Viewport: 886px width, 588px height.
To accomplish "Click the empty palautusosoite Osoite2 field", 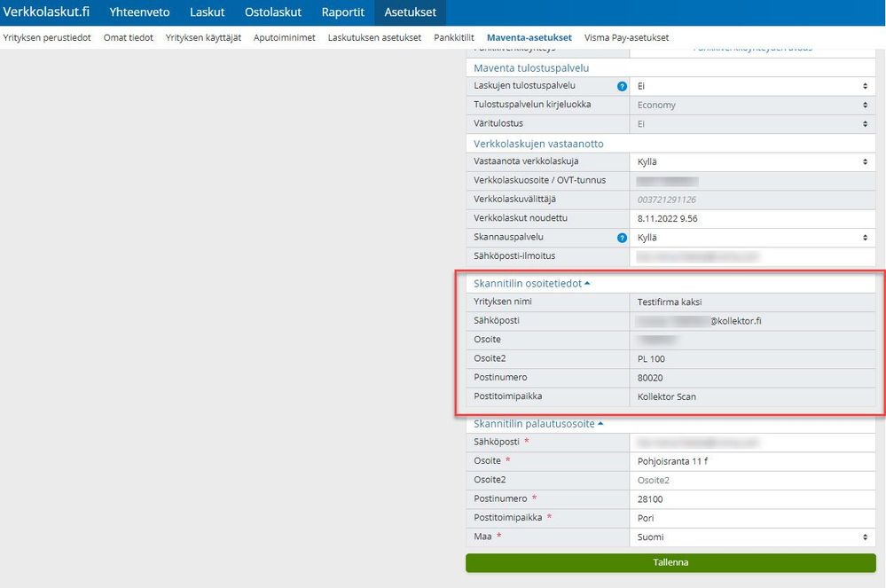I will click(753, 480).
